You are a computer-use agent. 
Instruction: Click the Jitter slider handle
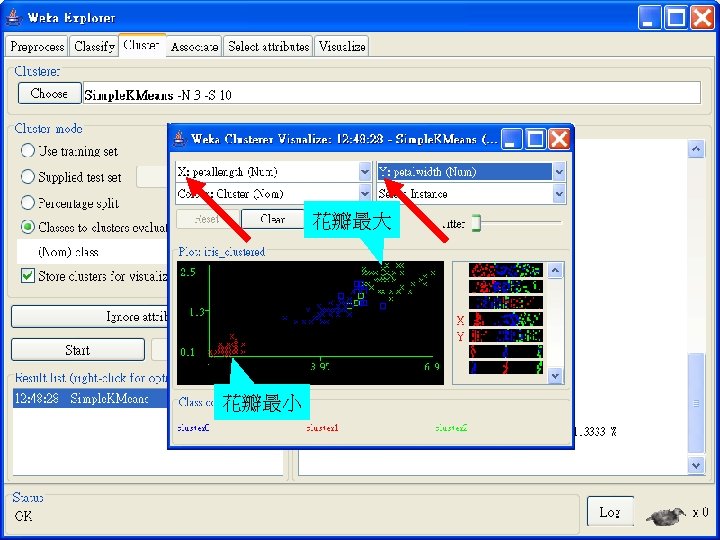coord(476,223)
